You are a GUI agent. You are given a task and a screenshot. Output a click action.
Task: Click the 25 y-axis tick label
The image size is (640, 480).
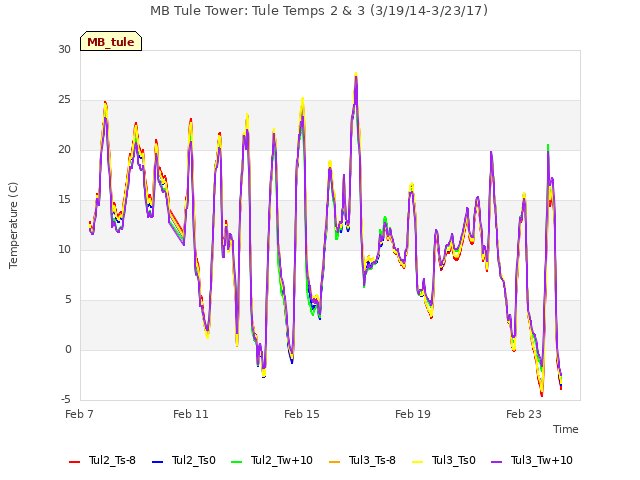tap(64, 100)
